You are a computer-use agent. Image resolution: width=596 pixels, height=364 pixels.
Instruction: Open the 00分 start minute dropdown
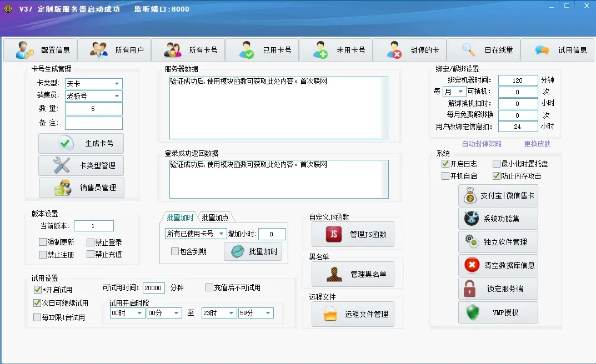(164, 313)
